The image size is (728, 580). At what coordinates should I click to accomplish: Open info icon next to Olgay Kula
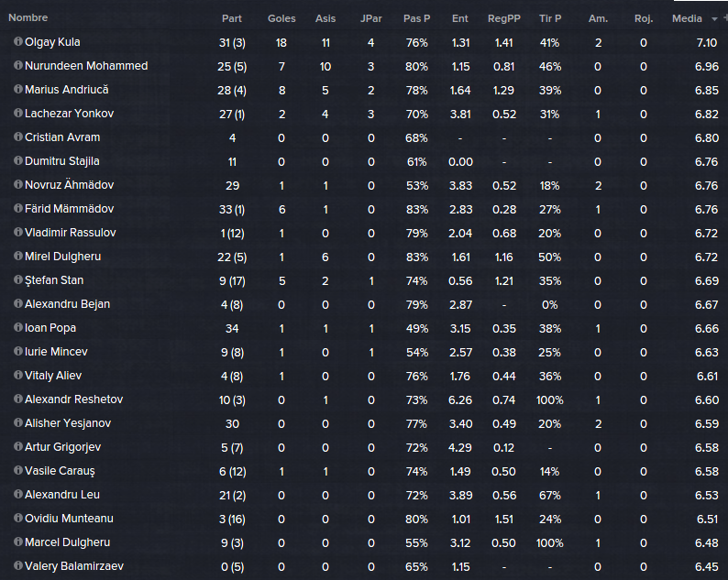[18, 42]
